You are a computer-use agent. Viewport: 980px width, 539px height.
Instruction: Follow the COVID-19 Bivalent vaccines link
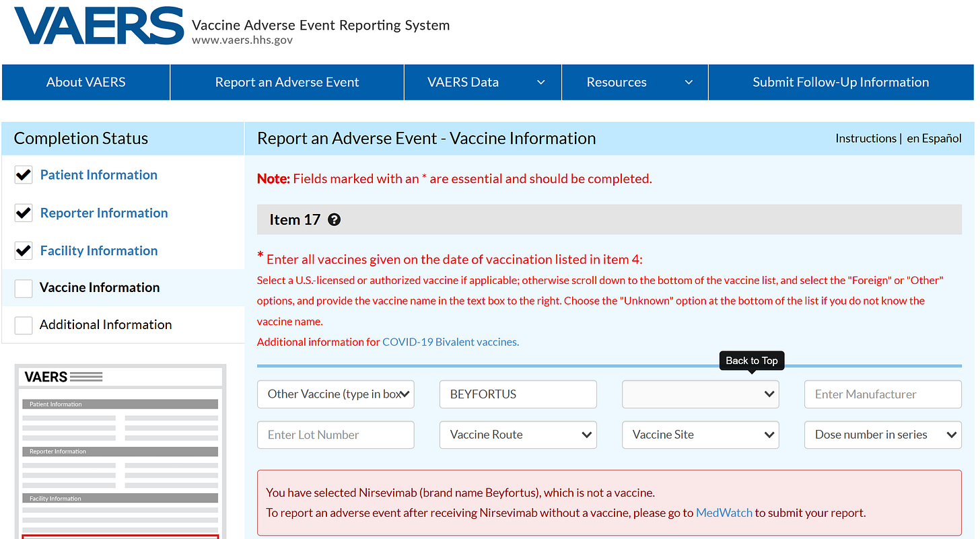[x=450, y=342]
